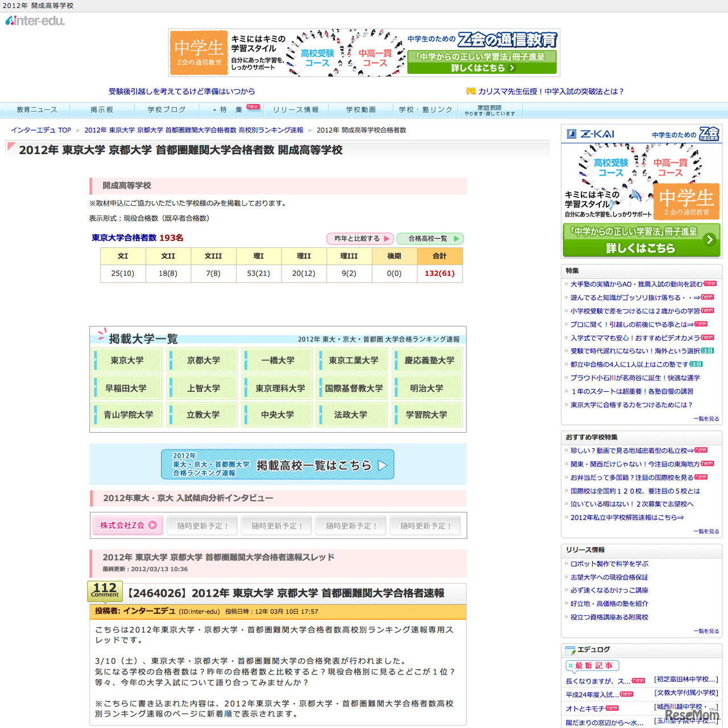Click the top Z会の通信教育 banner ad
Screen dimensions: 728x728
coord(364,53)
